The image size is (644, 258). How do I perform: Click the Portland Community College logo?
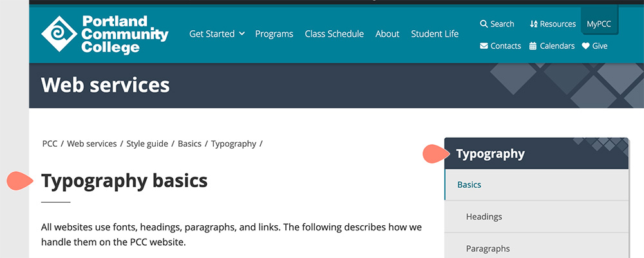pyautogui.click(x=104, y=35)
